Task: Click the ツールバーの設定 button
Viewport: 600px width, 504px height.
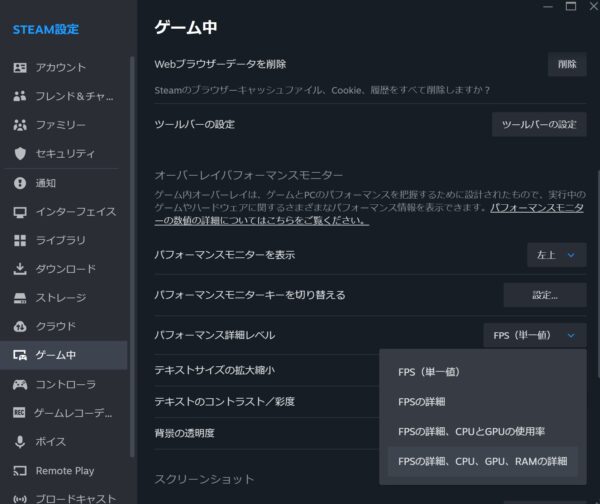Action: click(x=539, y=124)
